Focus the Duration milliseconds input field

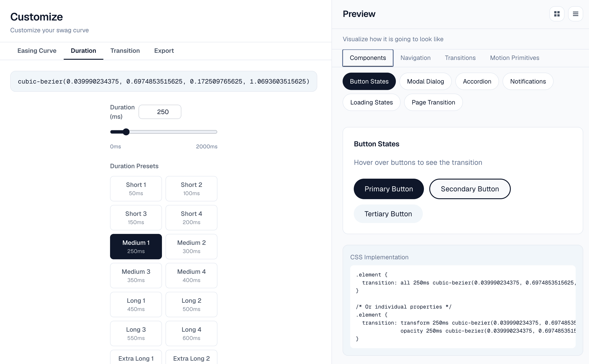click(160, 112)
